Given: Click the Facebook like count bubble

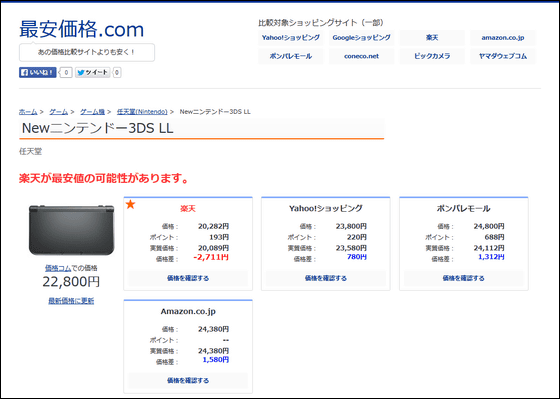Looking at the screenshot, I should (66, 73).
